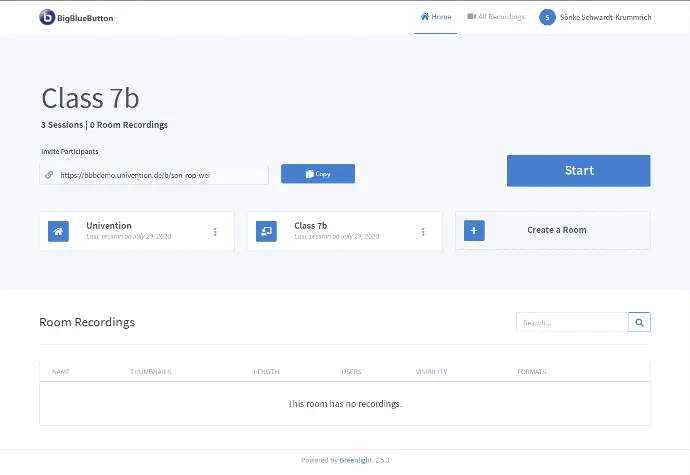Screen dimensions: 690x475
Task: Click the Create a Room label
Action: pos(556,231)
